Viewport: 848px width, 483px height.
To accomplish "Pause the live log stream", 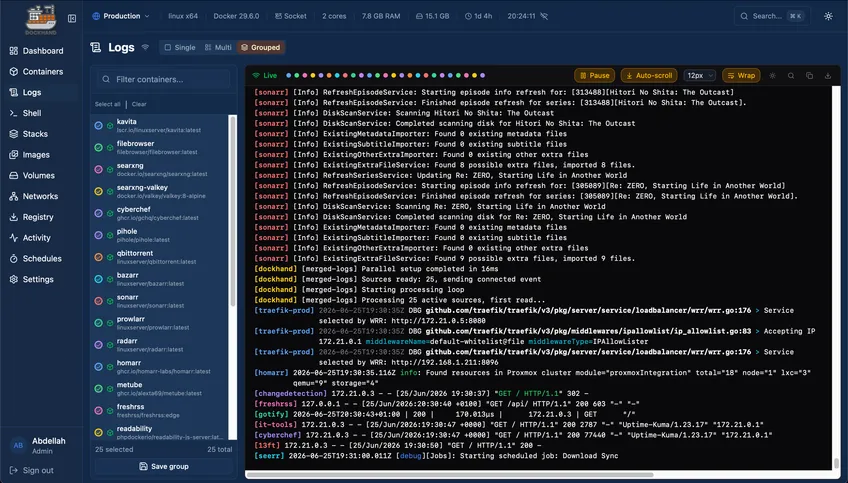I will (x=594, y=76).
